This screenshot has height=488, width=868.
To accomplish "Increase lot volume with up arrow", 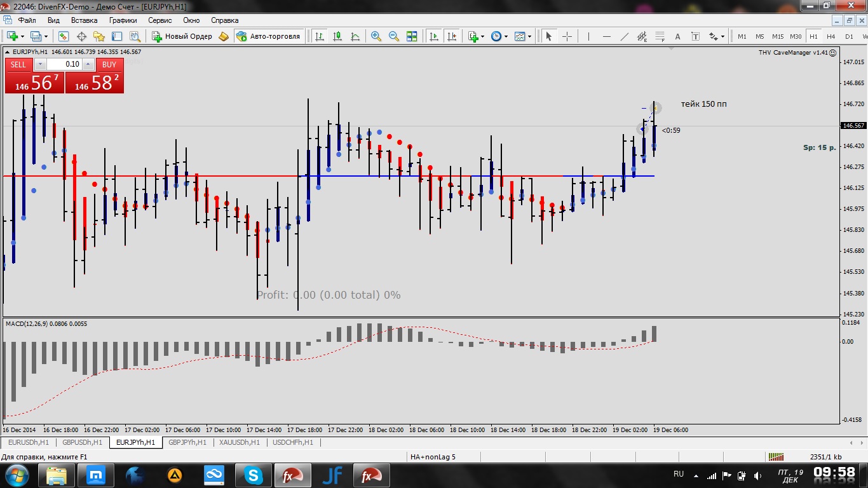I will coord(88,64).
